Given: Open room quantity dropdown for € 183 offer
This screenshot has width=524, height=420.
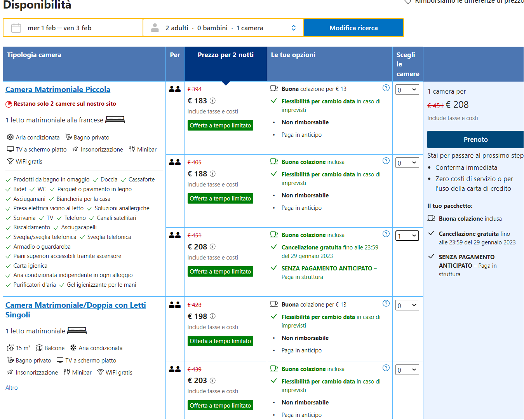Looking at the screenshot, I should 407,90.
